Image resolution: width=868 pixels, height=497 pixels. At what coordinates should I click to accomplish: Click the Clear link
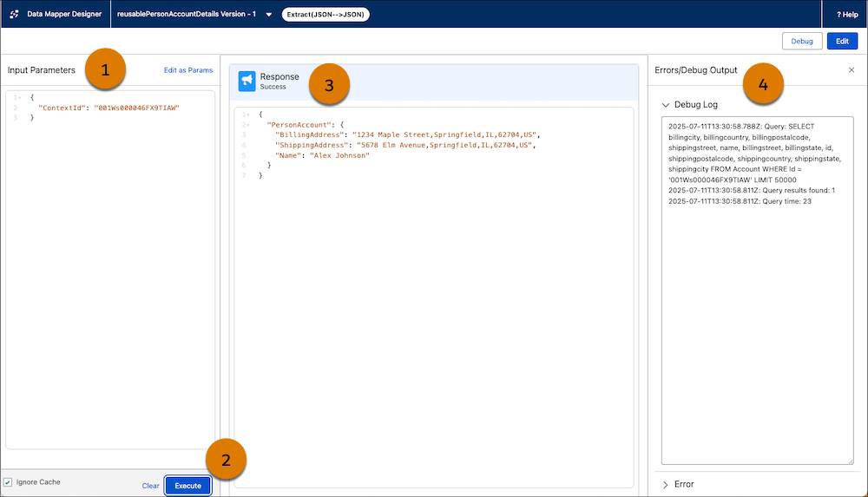(x=150, y=486)
